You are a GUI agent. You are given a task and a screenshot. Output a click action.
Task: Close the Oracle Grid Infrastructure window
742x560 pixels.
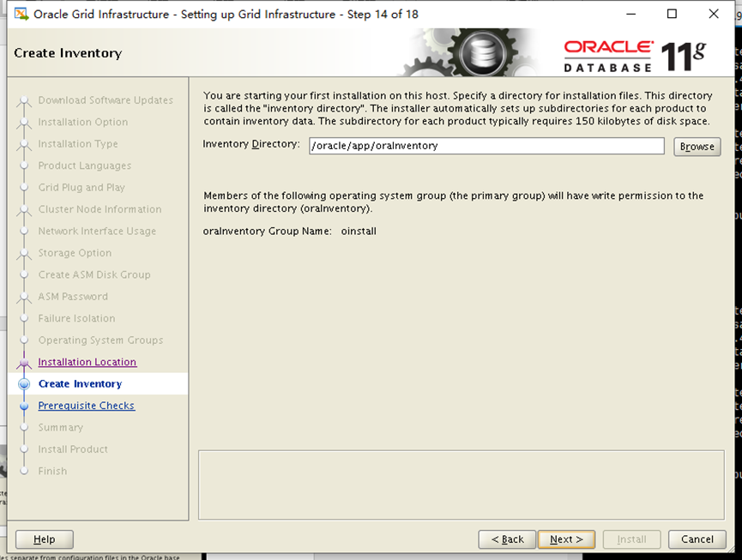714,14
